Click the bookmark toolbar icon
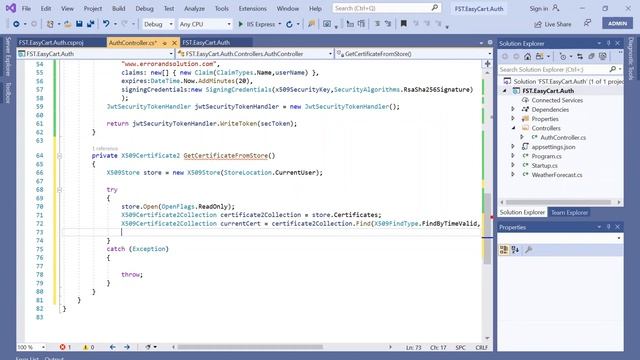 coord(403,24)
